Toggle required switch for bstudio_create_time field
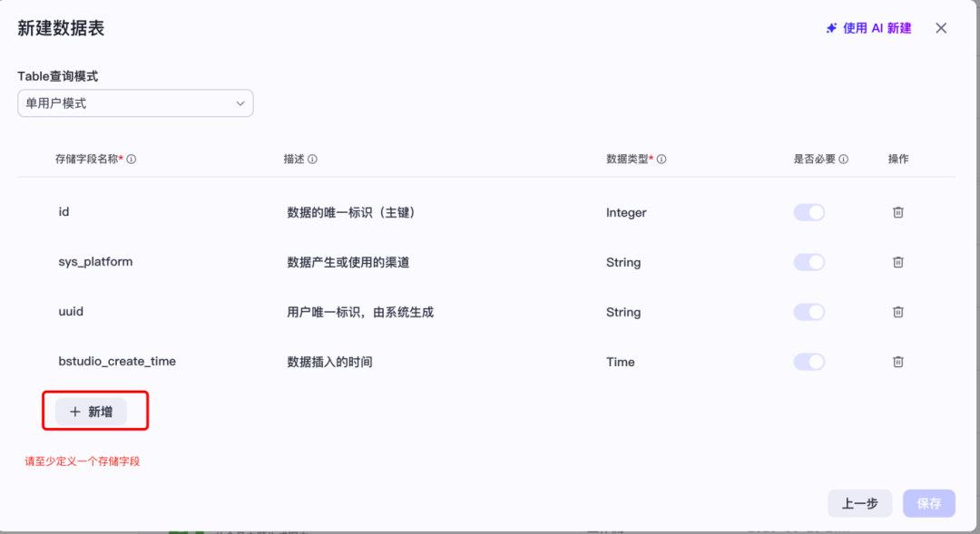Image resolution: width=980 pixels, height=534 pixels. 808,362
